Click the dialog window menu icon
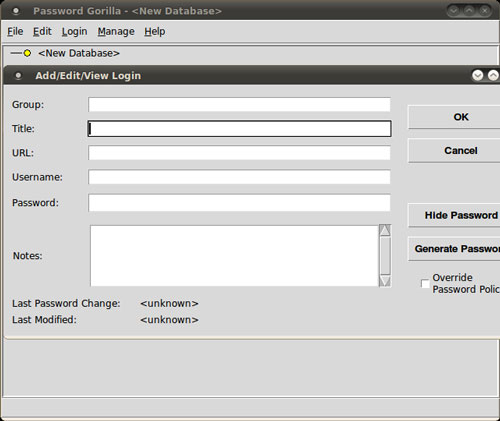 click(18, 76)
